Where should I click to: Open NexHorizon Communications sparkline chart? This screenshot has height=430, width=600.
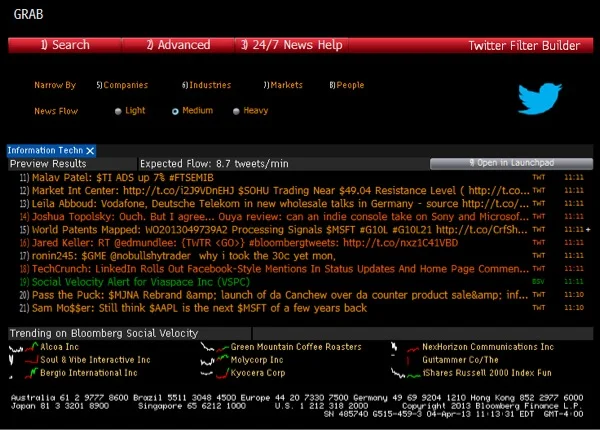coord(405,347)
